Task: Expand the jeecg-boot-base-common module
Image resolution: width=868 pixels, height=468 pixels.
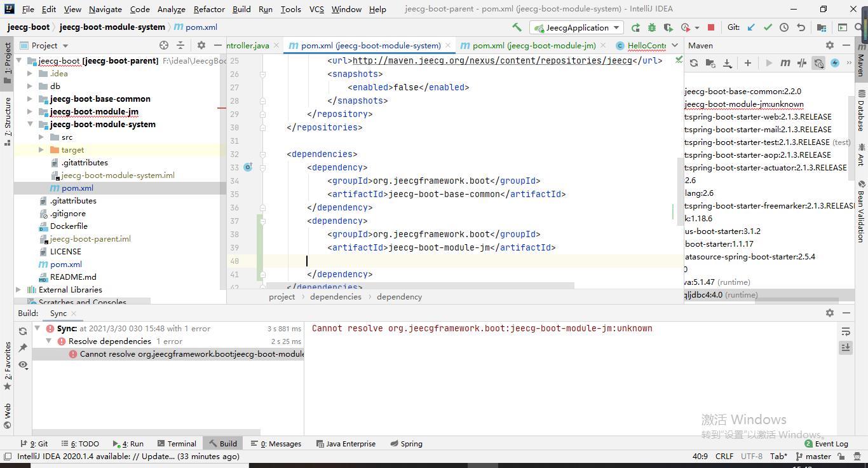Action: pyautogui.click(x=30, y=99)
